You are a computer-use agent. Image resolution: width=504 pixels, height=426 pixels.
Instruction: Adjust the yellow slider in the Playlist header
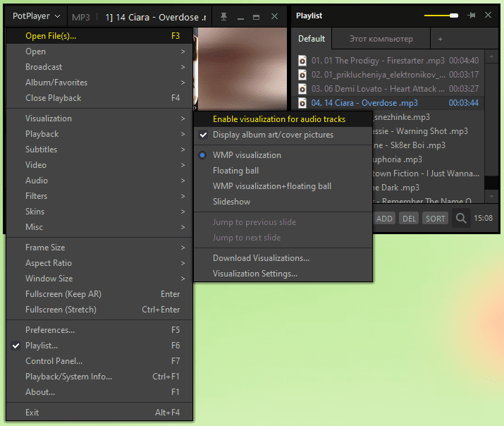tap(441, 16)
